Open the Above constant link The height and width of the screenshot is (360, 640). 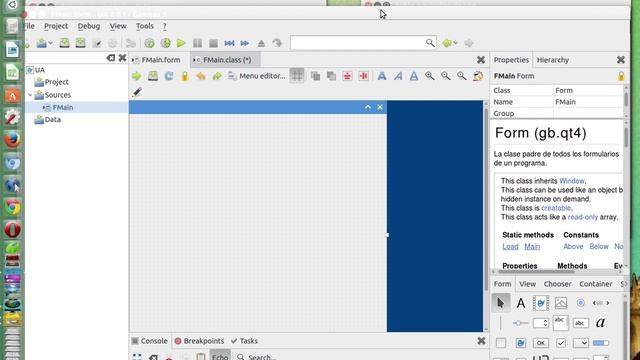(573, 247)
